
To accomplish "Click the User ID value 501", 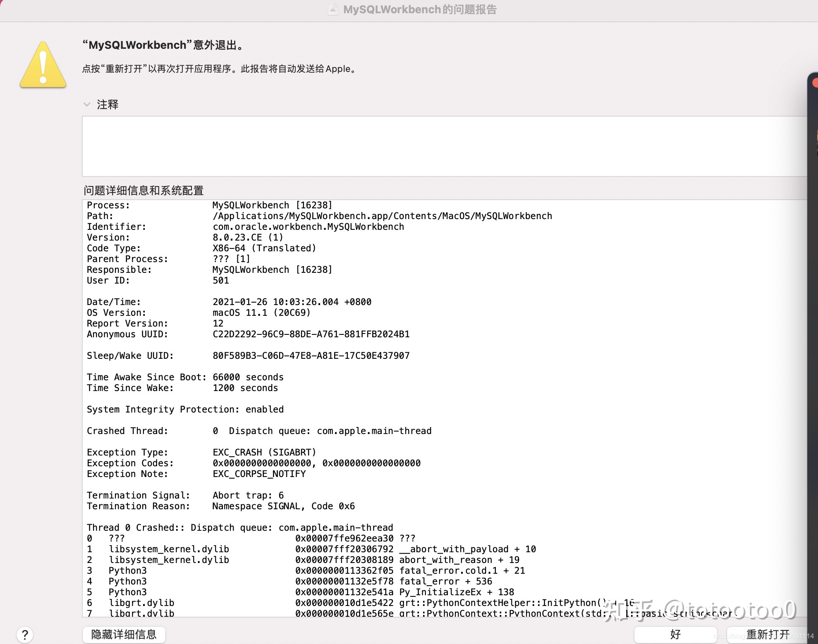I will [221, 281].
